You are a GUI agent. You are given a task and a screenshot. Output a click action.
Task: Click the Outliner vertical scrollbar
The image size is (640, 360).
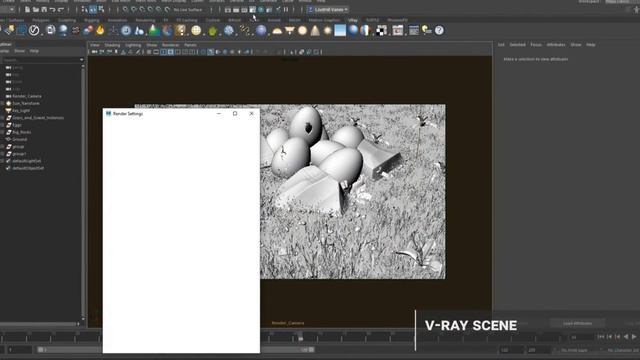point(83,192)
